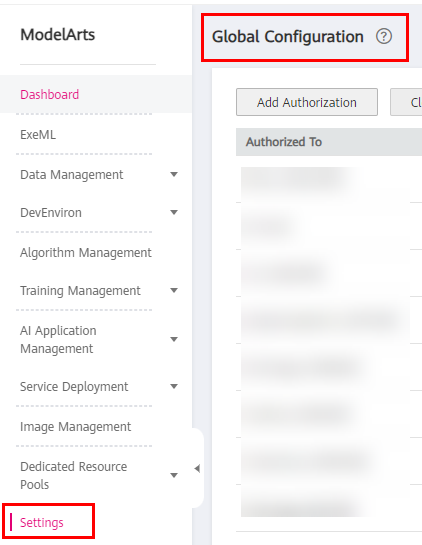The height and width of the screenshot is (545, 422).
Task: Open the Dedicated Resource Pools label
Action: tap(74, 475)
